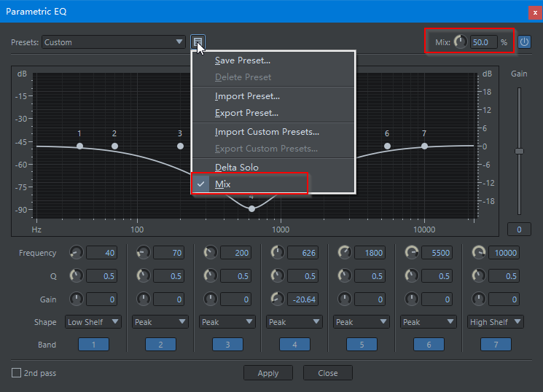543x392 pixels.
Task: Choose Export Preset... from the menu
Action: point(273,113)
